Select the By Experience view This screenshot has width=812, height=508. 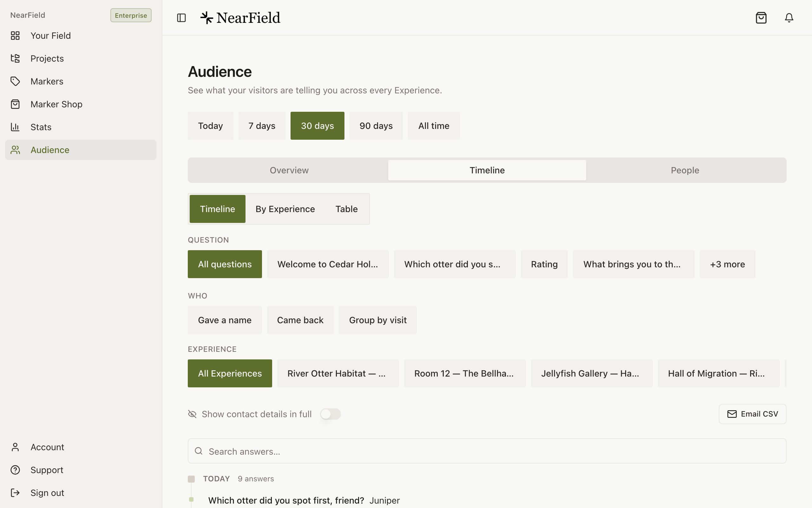click(x=285, y=209)
